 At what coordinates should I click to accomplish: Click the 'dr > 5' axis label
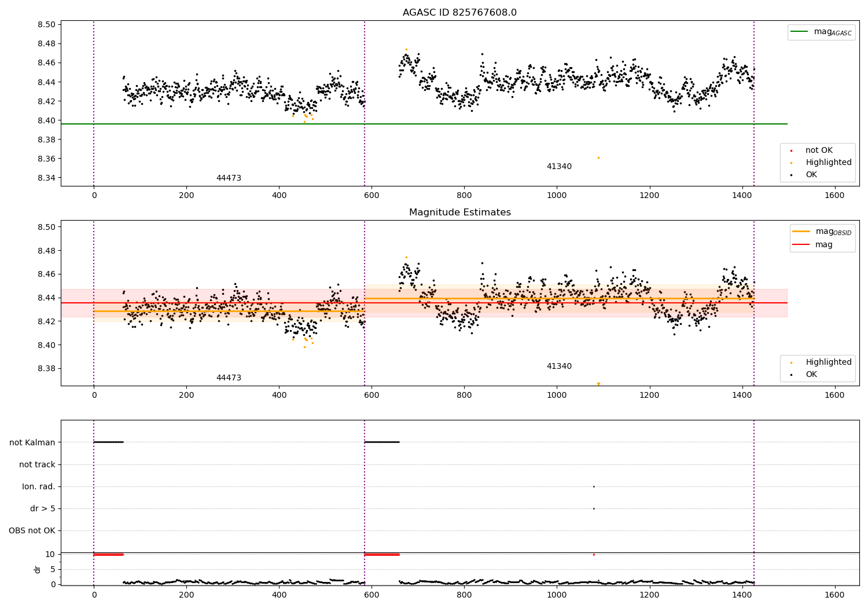coord(43,508)
